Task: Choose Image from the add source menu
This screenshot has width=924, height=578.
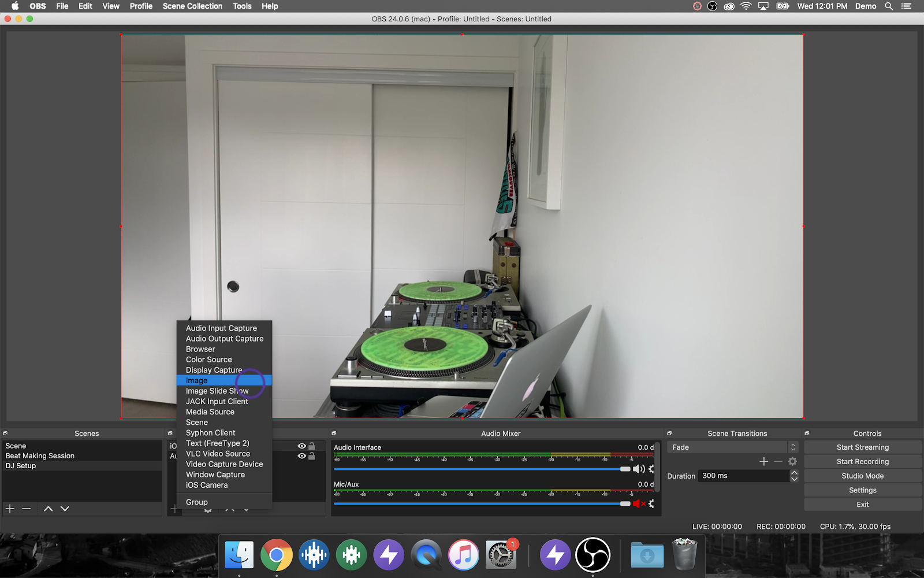Action: coord(224,380)
